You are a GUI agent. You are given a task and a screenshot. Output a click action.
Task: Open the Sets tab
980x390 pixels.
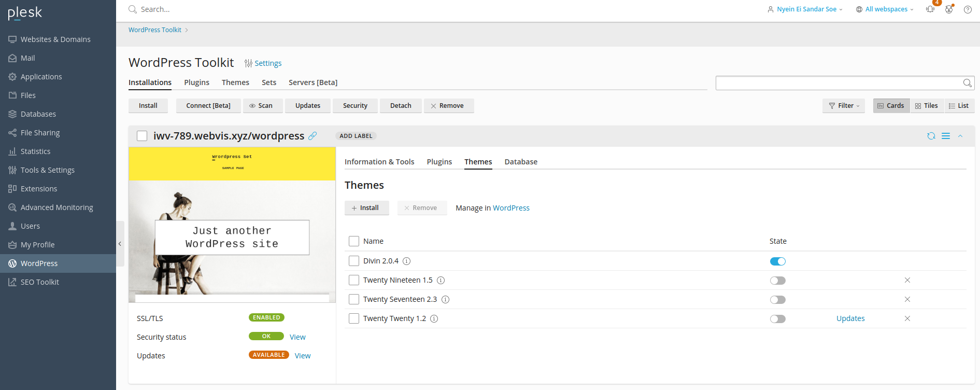click(x=268, y=82)
